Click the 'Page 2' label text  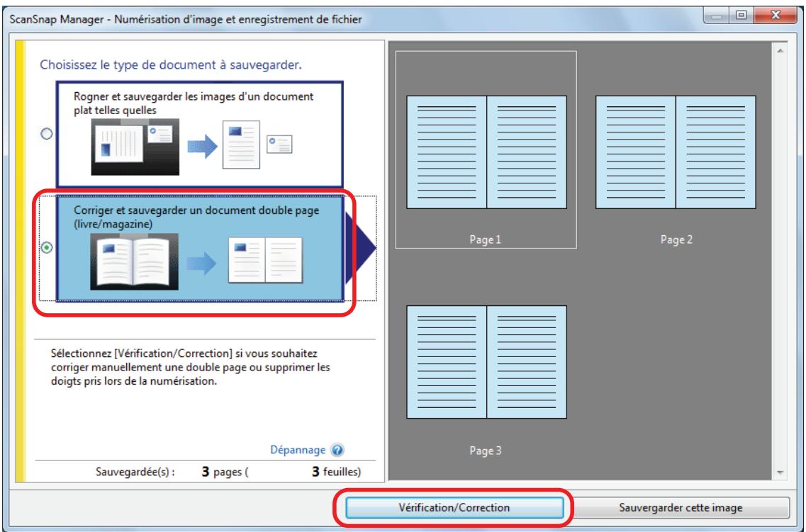[x=676, y=239]
